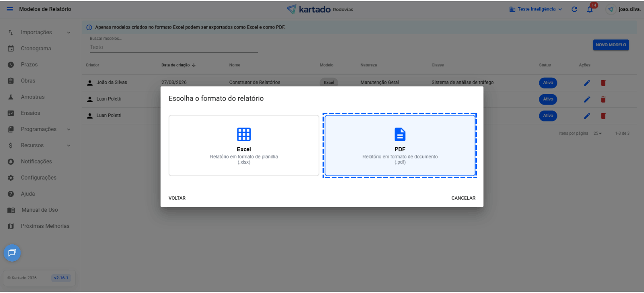Click the Excel model tag in first row
The image size is (644, 293).
click(x=329, y=83)
